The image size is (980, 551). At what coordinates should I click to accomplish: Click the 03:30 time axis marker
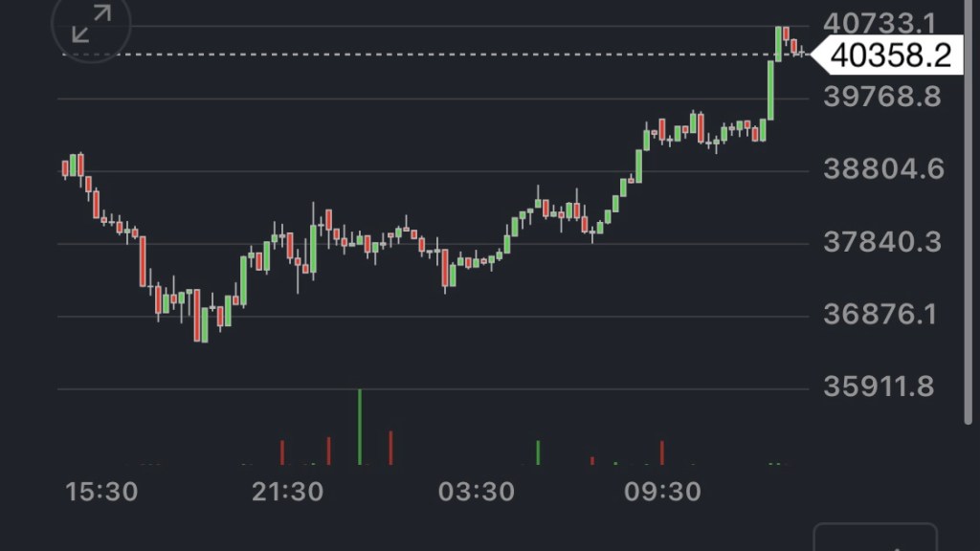pos(476,493)
